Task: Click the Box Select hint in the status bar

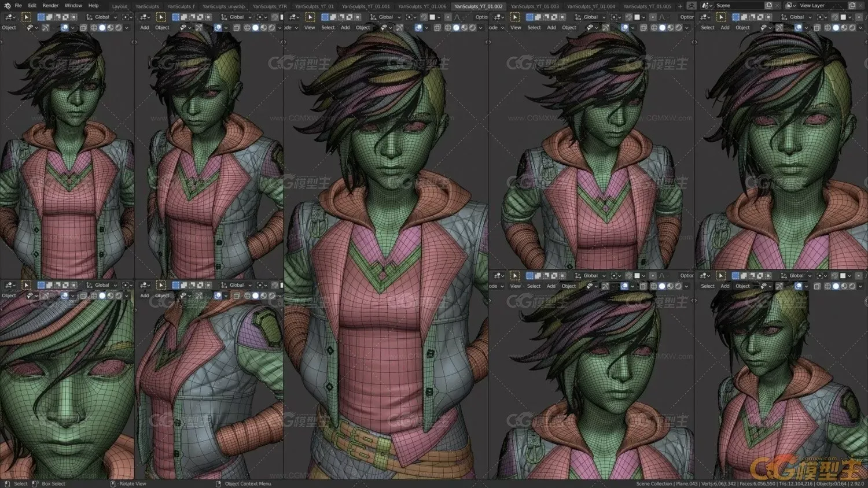Action: coord(53,484)
